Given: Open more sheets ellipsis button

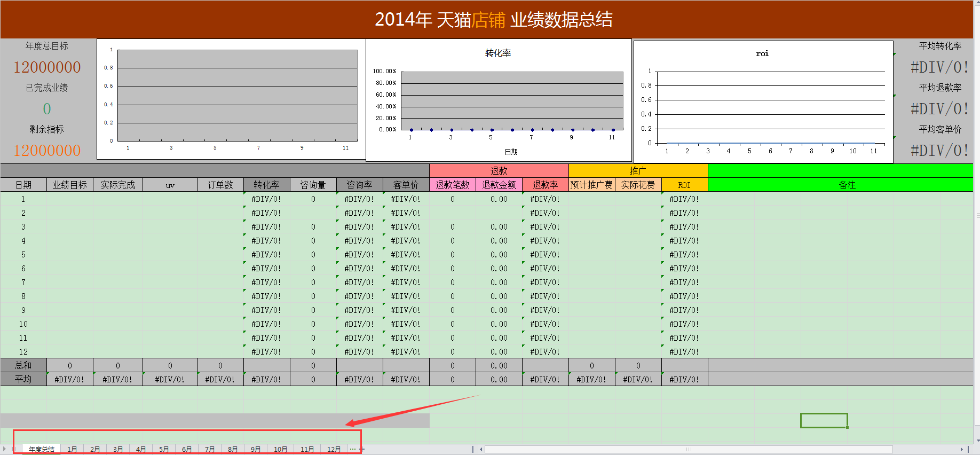Looking at the screenshot, I should pyautogui.click(x=352, y=449).
